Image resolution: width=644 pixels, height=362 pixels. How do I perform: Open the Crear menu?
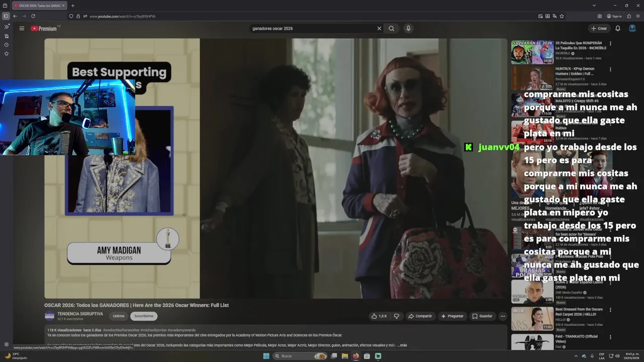(599, 29)
